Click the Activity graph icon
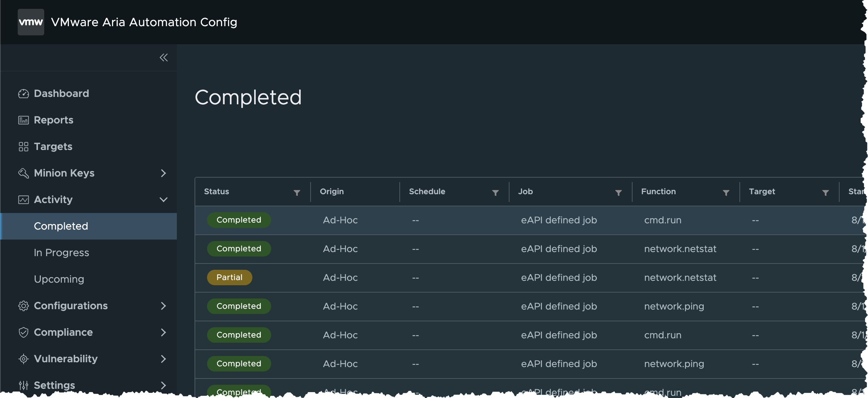The width and height of the screenshot is (868, 398). 24,200
